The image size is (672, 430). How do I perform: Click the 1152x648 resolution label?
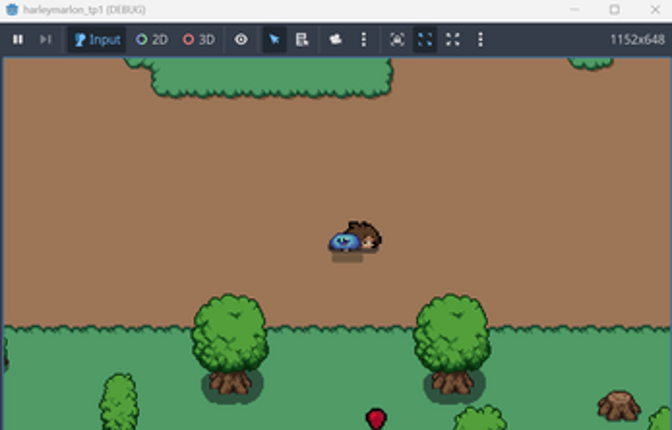pos(637,40)
